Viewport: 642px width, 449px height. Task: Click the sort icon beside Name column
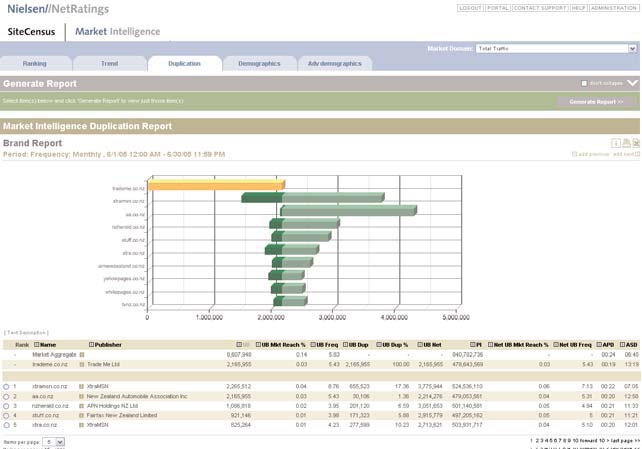[x=35, y=344]
